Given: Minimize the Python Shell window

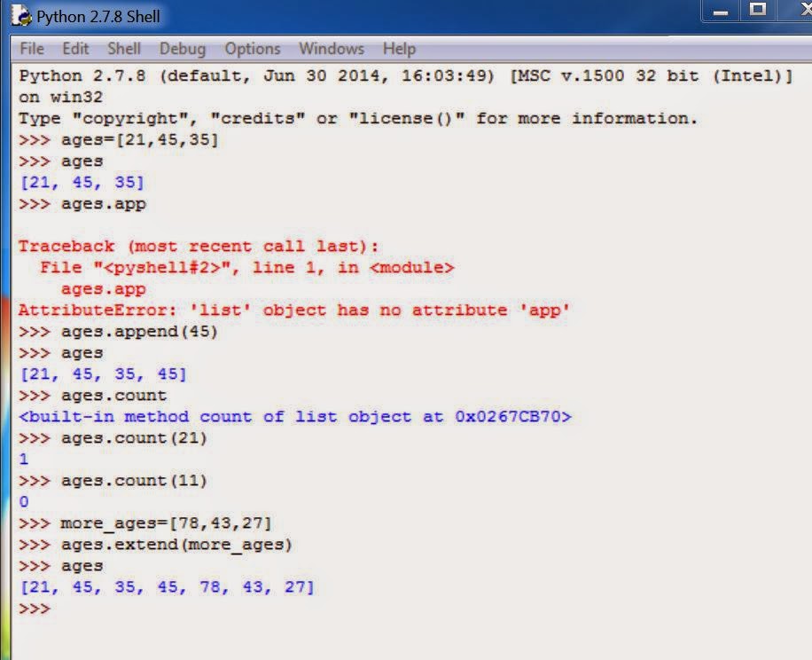Looking at the screenshot, I should pos(721,11).
